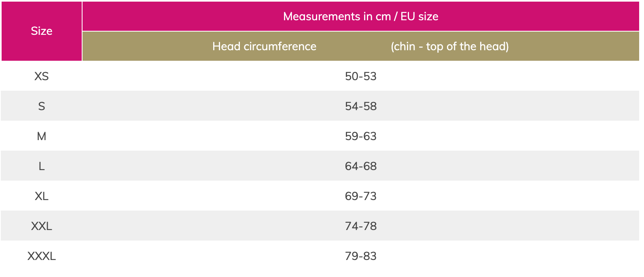Click the 79-83 measurement value
Image resolution: width=644 pixels, height=277 pixels.
[x=361, y=256]
